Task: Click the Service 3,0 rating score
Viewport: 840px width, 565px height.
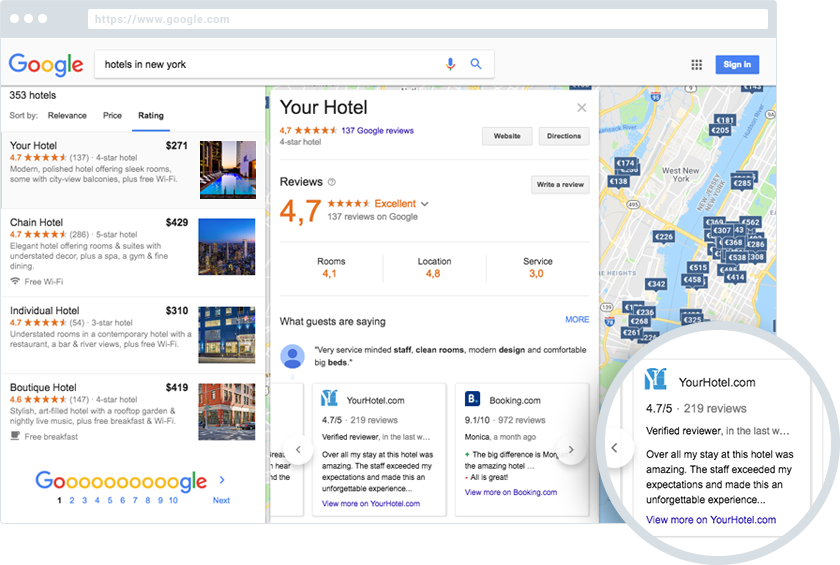Action: pyautogui.click(x=536, y=274)
